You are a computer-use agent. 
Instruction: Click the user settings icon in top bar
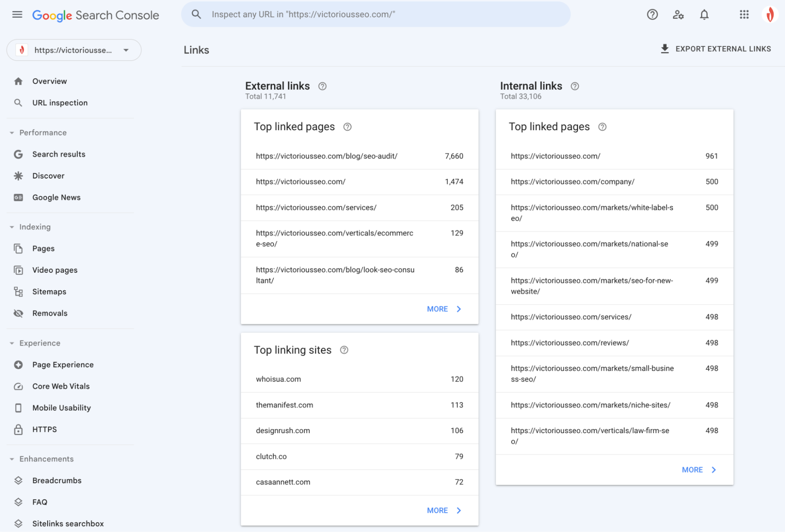(x=678, y=15)
